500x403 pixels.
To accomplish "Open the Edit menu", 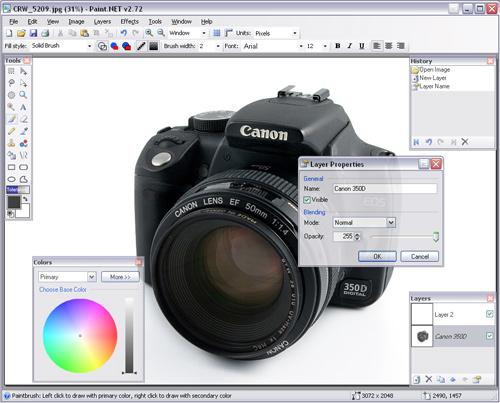I will point(32,22).
